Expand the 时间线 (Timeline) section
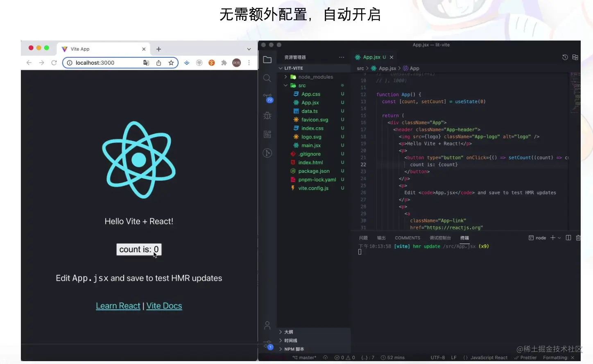This screenshot has height=364, width=593. tap(314, 341)
